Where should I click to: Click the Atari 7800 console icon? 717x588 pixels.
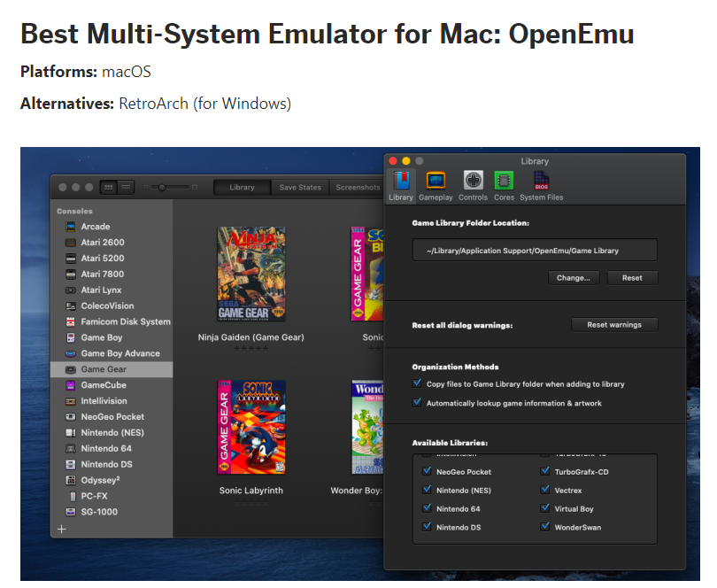pyautogui.click(x=71, y=275)
